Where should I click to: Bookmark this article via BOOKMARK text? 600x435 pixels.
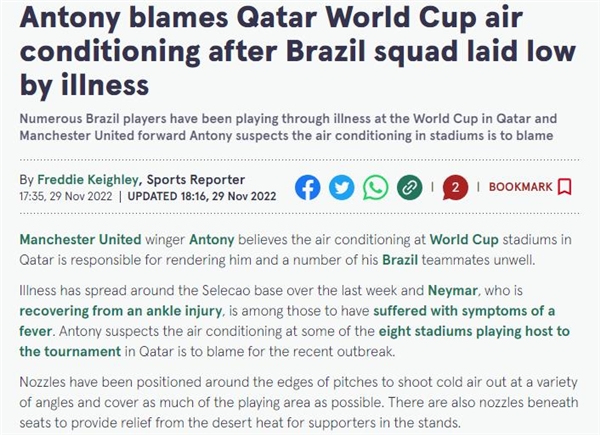tap(521, 187)
